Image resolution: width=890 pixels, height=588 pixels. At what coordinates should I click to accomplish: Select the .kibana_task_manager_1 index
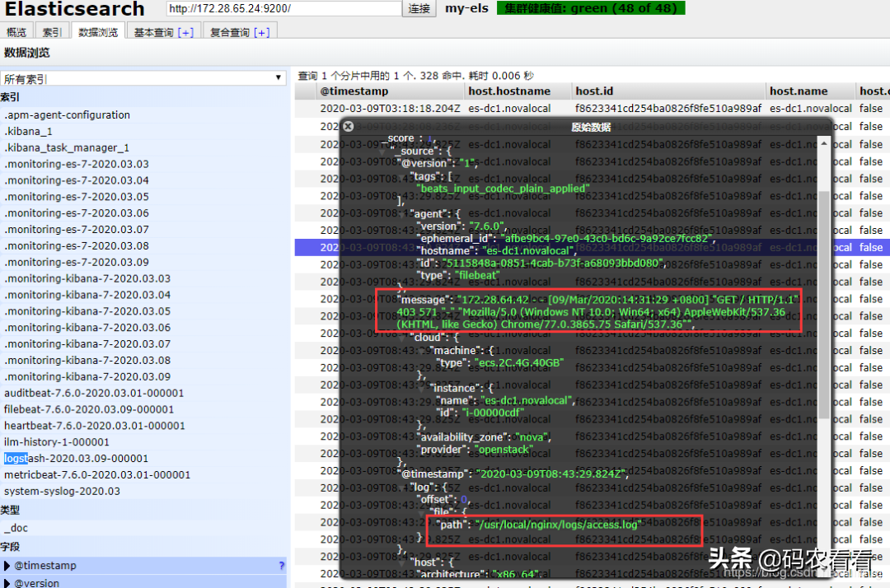point(67,147)
